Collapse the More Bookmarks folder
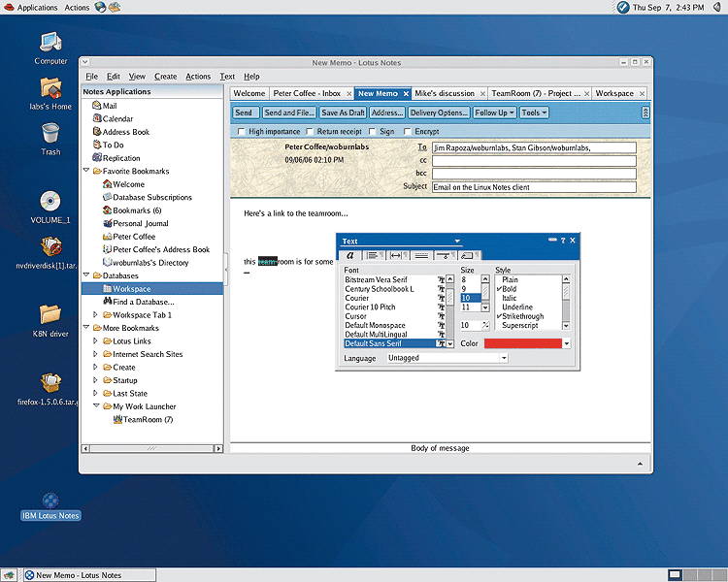 tap(86, 327)
